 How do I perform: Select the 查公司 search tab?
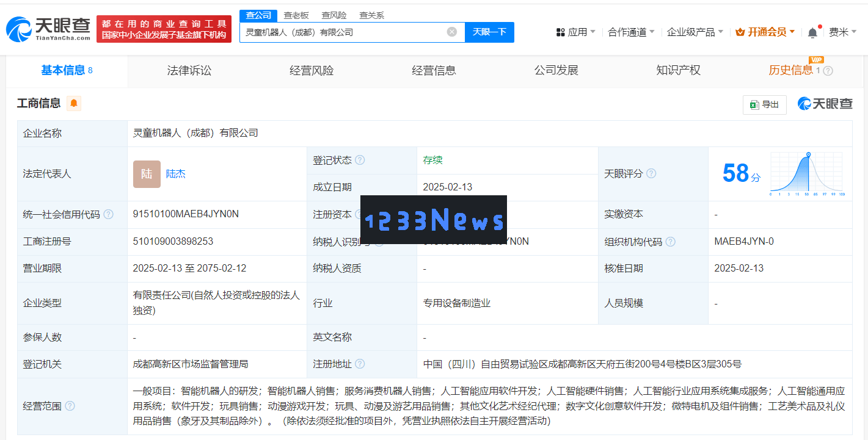(x=258, y=15)
